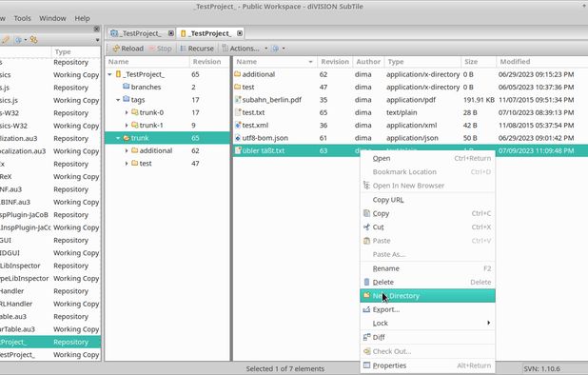Click the 191.91 KB size cell of subahn_berlin.pdf
The height and width of the screenshot is (375, 588).
(x=479, y=100)
